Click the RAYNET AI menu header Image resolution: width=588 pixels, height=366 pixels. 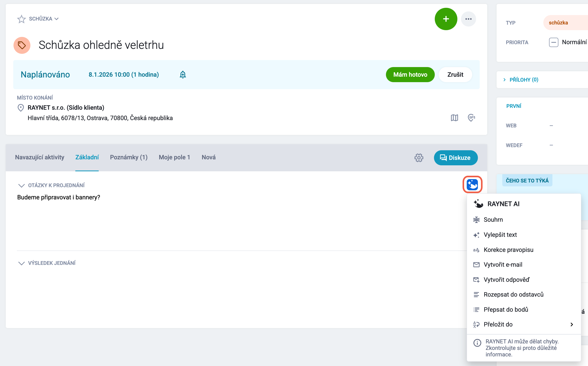click(503, 204)
